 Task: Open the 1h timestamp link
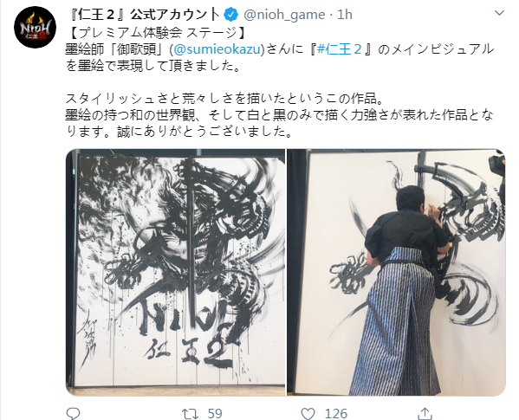(345, 15)
